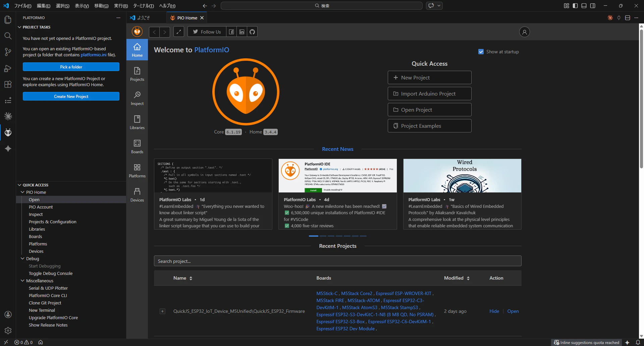Click the PIO Home page vertical scrollbar
The width and height of the screenshot is (644, 346).
(x=641, y=99)
